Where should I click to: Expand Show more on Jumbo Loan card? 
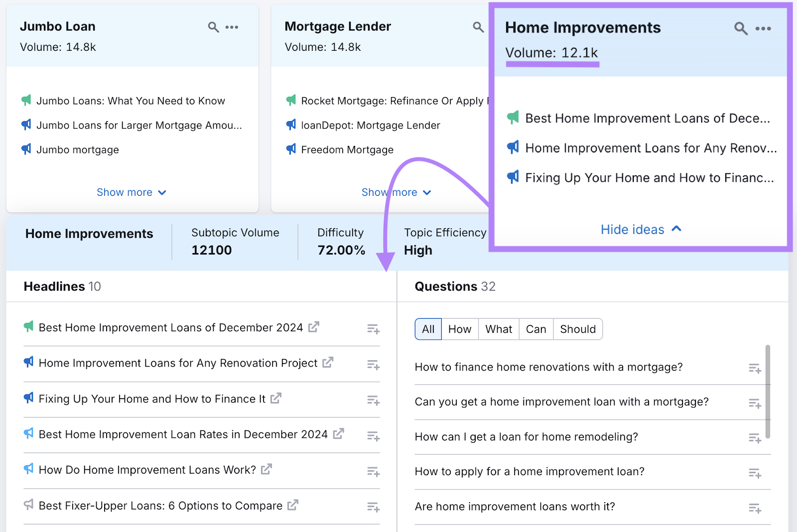[132, 192]
